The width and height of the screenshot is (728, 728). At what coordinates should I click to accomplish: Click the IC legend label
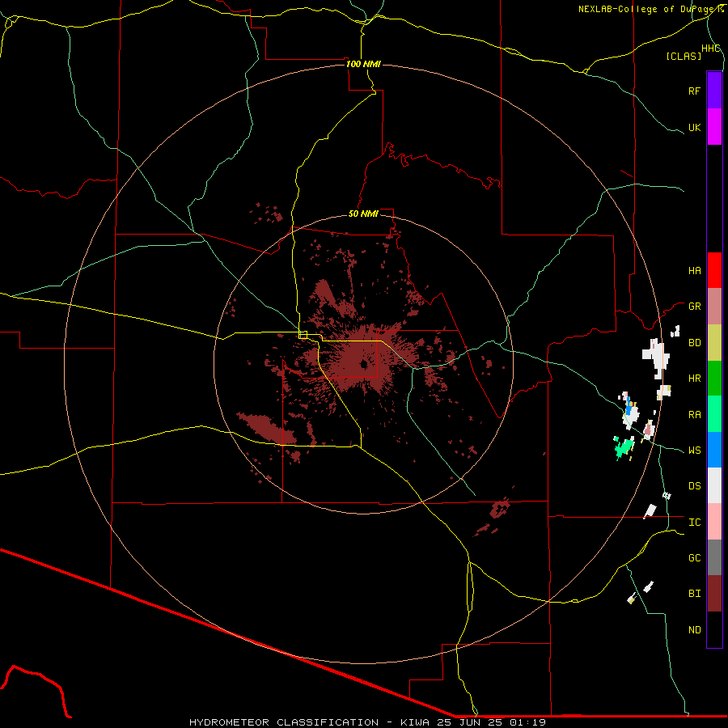[x=695, y=523]
